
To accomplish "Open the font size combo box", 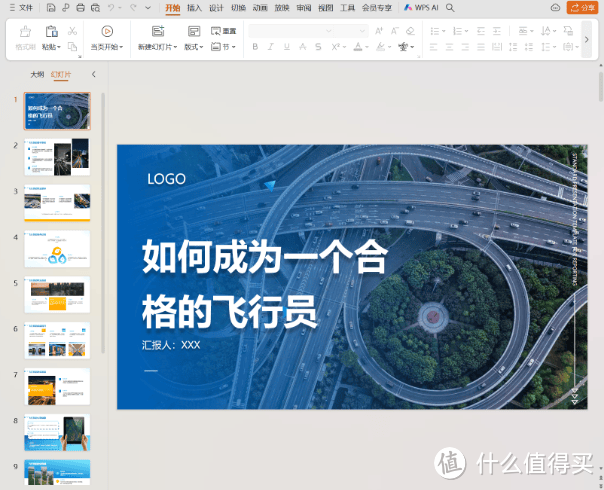I will (351, 31).
